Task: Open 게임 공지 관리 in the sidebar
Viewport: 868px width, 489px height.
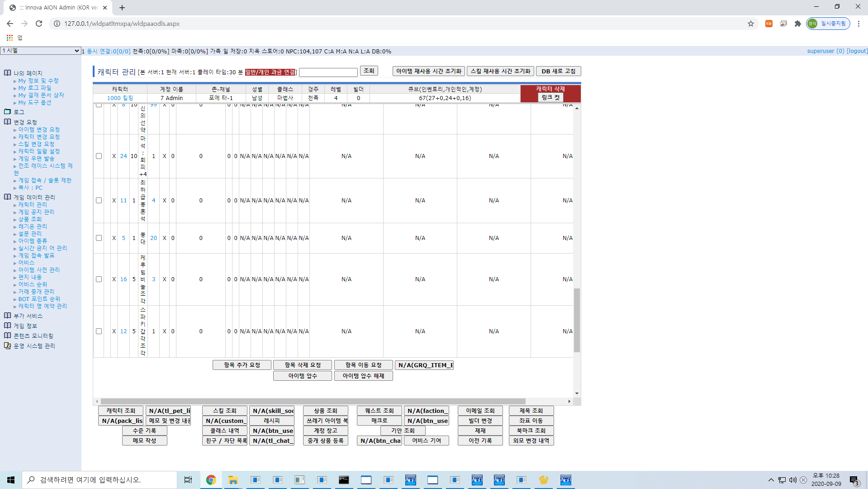Action: point(36,212)
